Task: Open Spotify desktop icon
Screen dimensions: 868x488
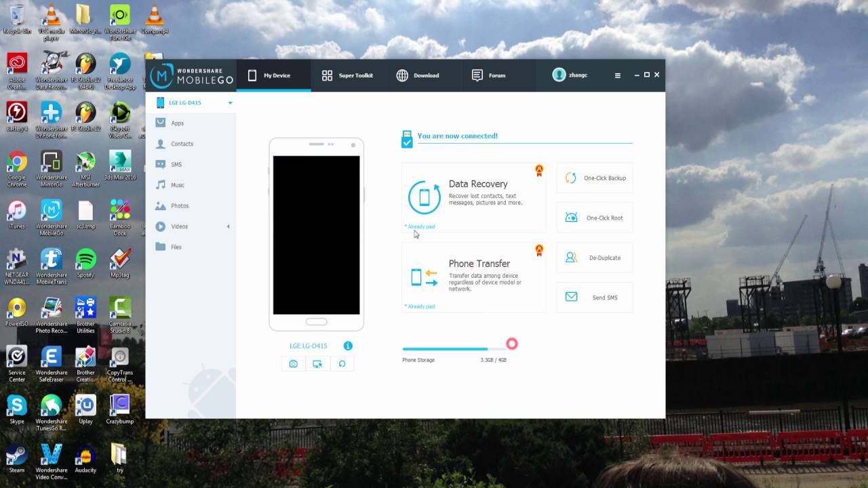Action: pyautogui.click(x=86, y=263)
